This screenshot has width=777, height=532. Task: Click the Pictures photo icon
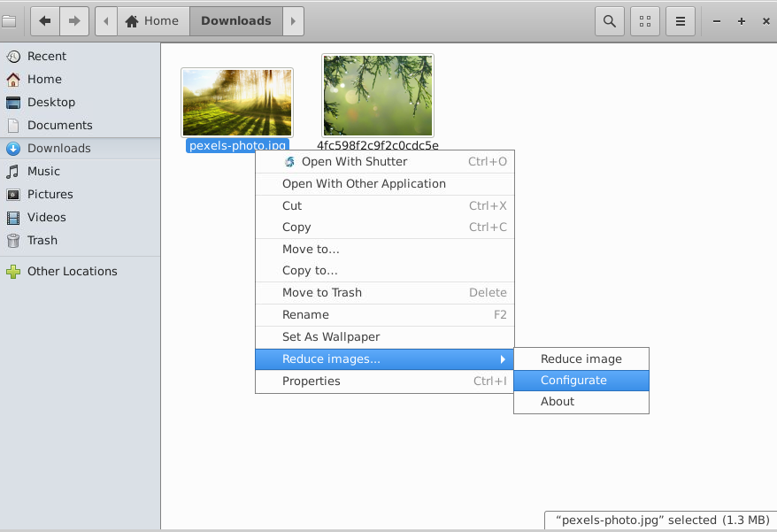tap(13, 195)
